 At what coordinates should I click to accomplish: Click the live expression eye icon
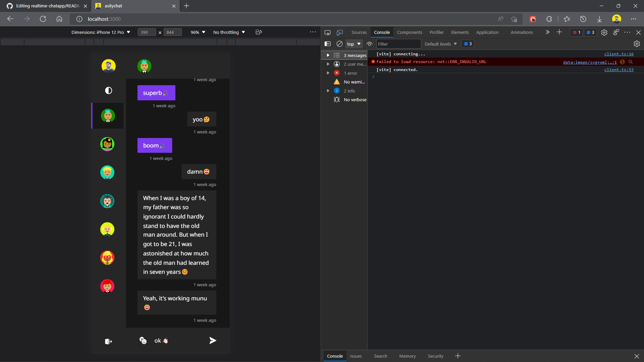pyautogui.click(x=369, y=44)
